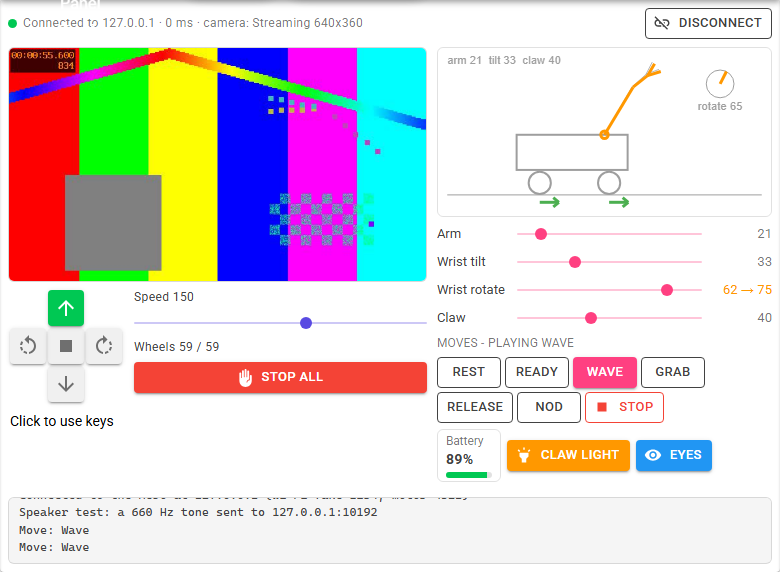The width and height of the screenshot is (780, 572).
Task: Adjust the Speed slider handle
Action: coord(306,323)
